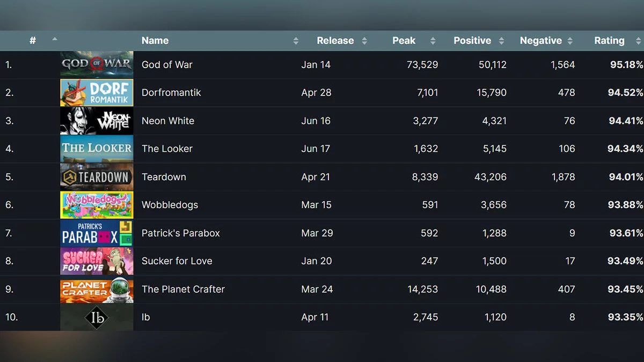Open the Sucker for Love game link
This screenshot has height=362, width=644.
(177, 261)
